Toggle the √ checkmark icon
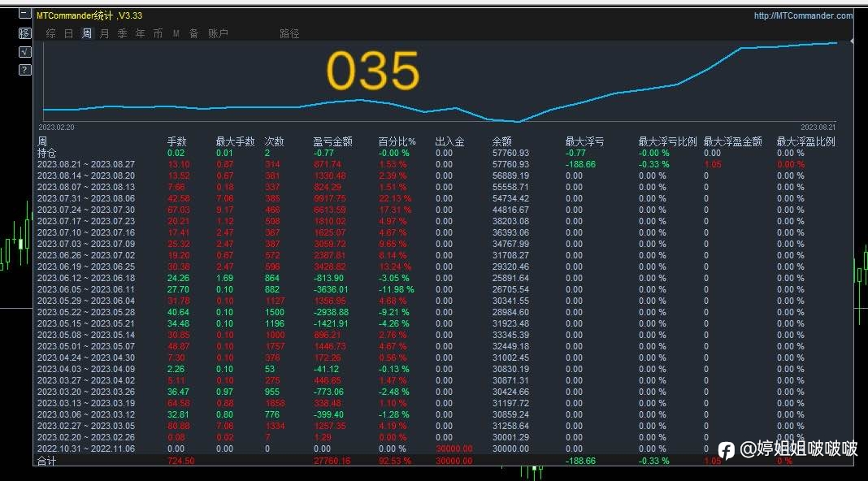868x481 pixels. 24,52
